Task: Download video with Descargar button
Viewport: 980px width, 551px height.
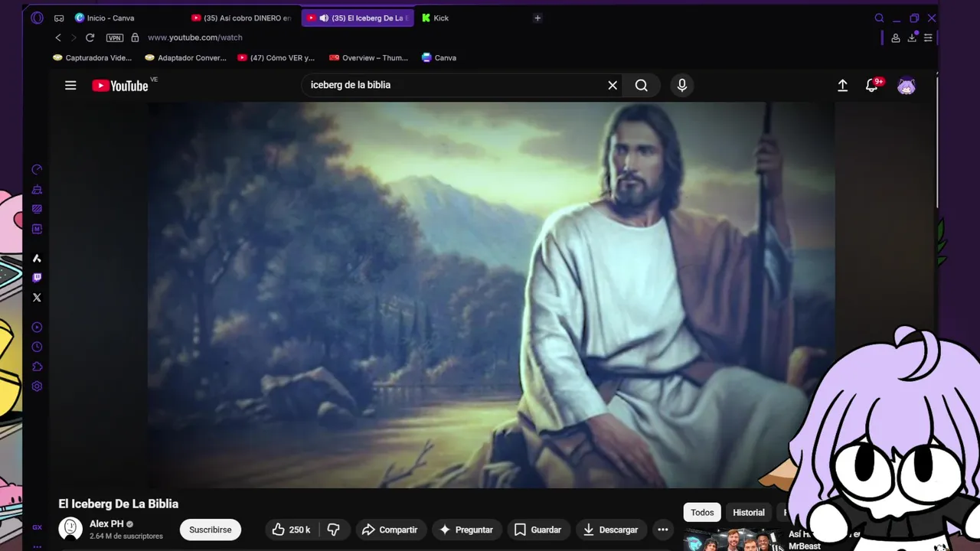Action: [610, 530]
